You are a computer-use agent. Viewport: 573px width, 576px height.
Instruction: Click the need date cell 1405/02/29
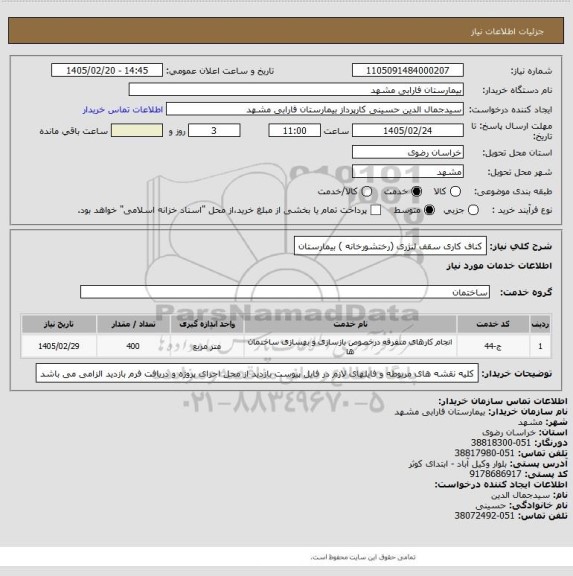point(59,346)
